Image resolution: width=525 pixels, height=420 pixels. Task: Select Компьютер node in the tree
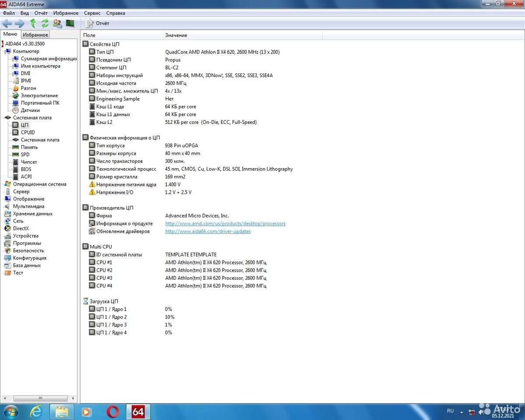pos(26,51)
